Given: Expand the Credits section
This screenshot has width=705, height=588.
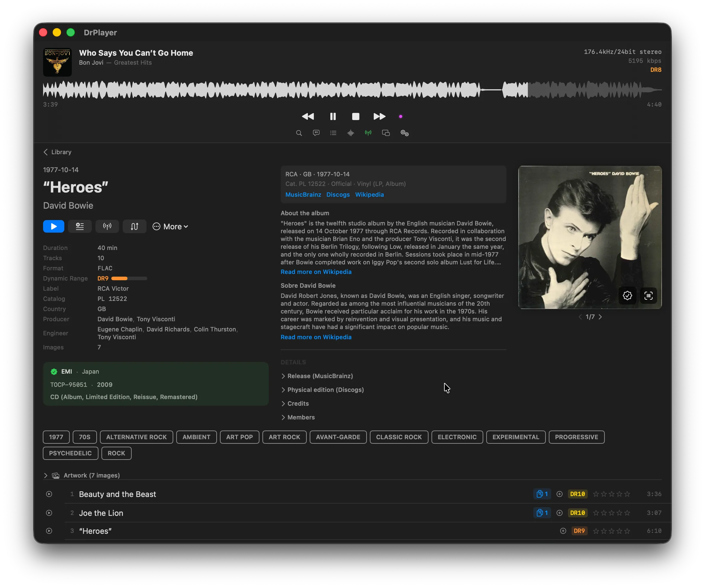Looking at the screenshot, I should [295, 404].
